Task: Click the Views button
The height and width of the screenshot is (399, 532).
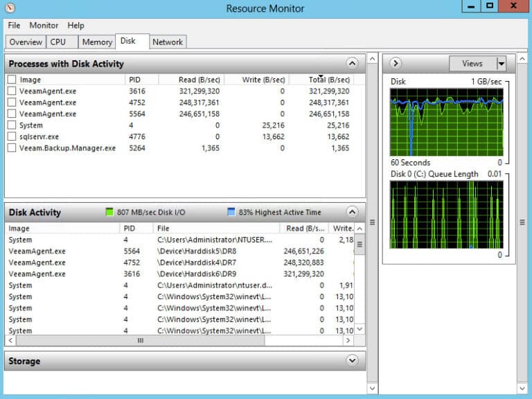Action: [472, 64]
